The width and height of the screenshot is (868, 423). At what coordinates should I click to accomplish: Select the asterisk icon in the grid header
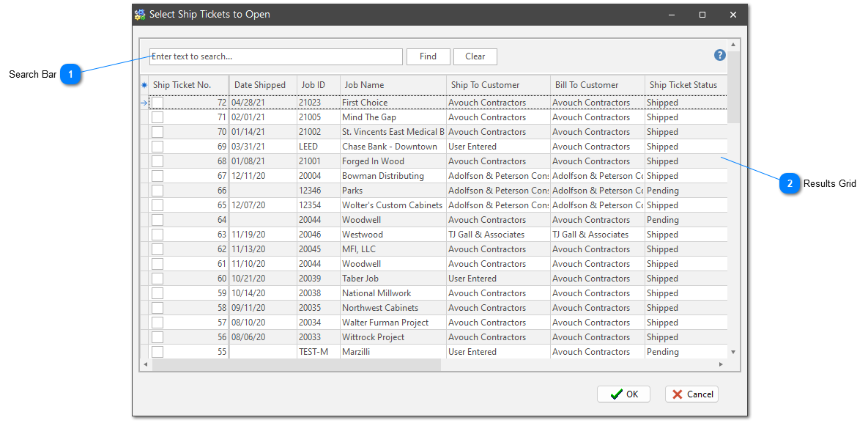(x=144, y=84)
